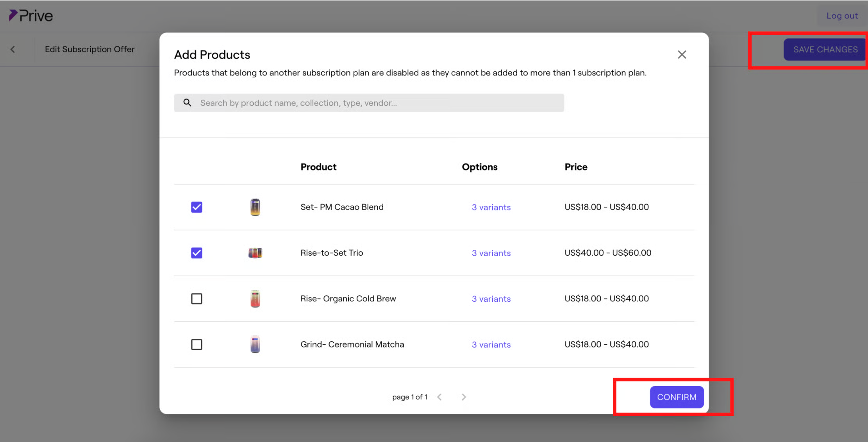868x442 pixels.
Task: Expand variants for Set- PM Cacao Blend
Action: coord(491,207)
